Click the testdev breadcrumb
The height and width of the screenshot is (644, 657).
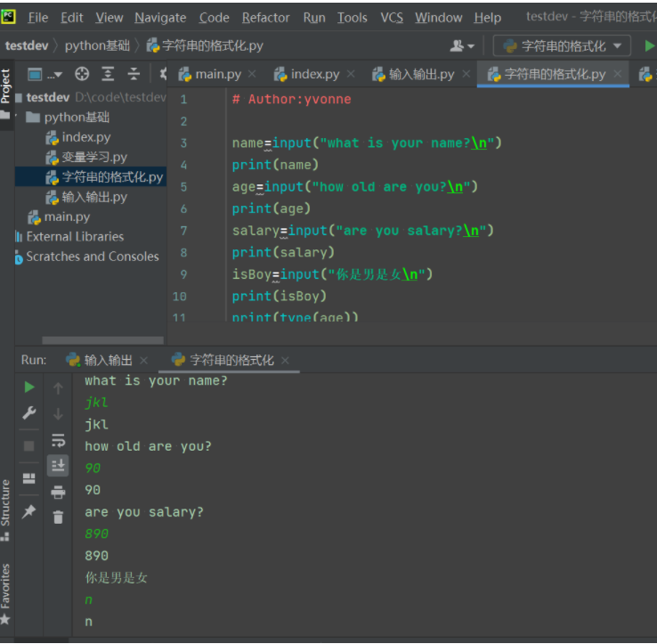(27, 45)
